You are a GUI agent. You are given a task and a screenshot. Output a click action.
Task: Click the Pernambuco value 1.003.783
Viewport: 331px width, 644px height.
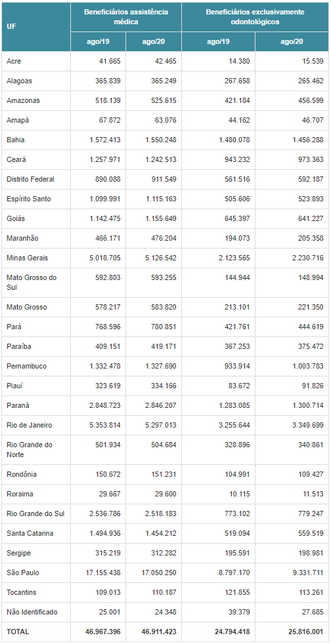pos(305,366)
